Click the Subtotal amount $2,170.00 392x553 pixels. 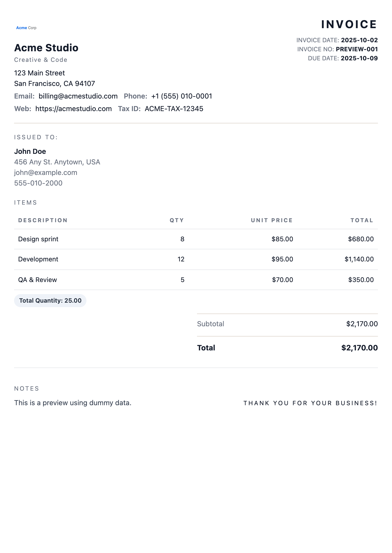tap(362, 324)
